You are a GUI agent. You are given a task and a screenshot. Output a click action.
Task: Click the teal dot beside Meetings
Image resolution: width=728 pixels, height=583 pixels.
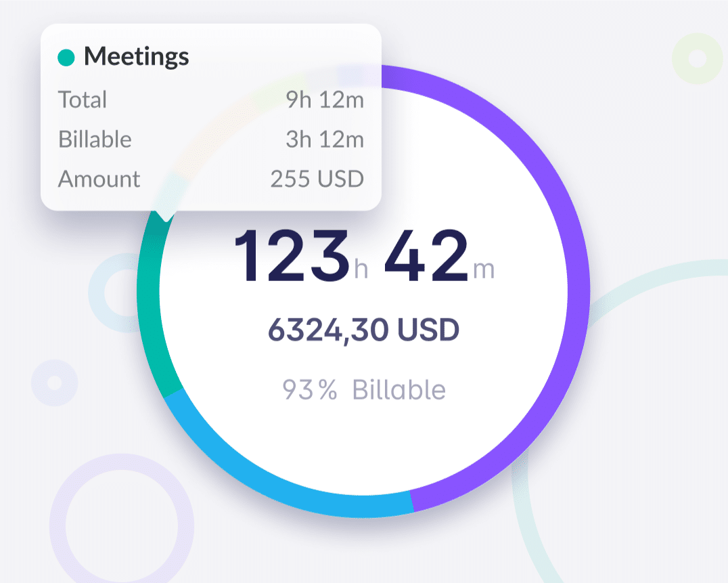(x=66, y=58)
